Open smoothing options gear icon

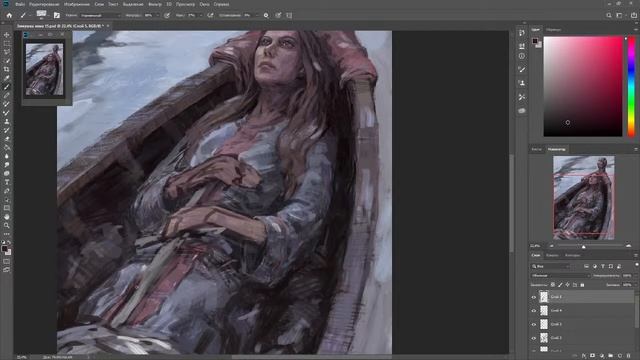[x=266, y=16]
